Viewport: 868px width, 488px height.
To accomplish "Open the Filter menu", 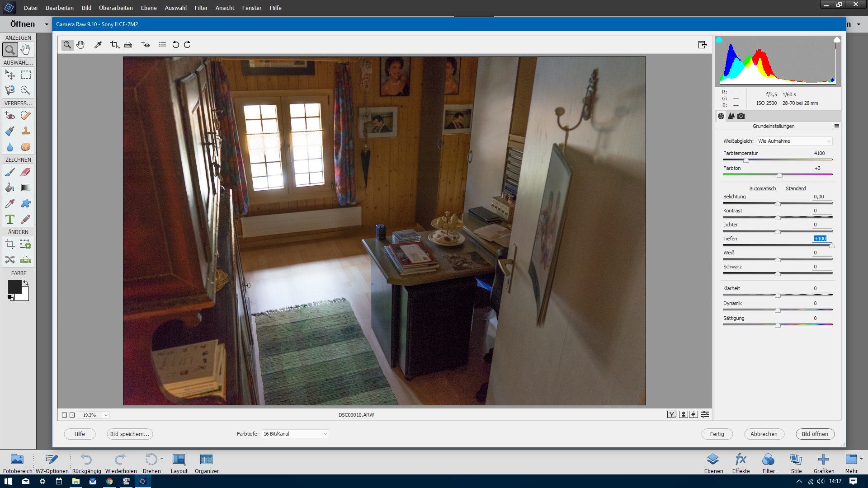I will (x=201, y=8).
